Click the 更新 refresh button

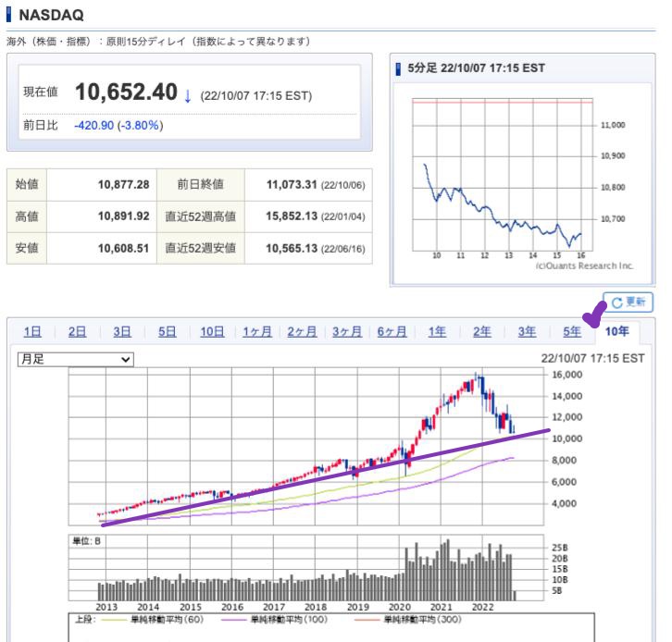[628, 302]
